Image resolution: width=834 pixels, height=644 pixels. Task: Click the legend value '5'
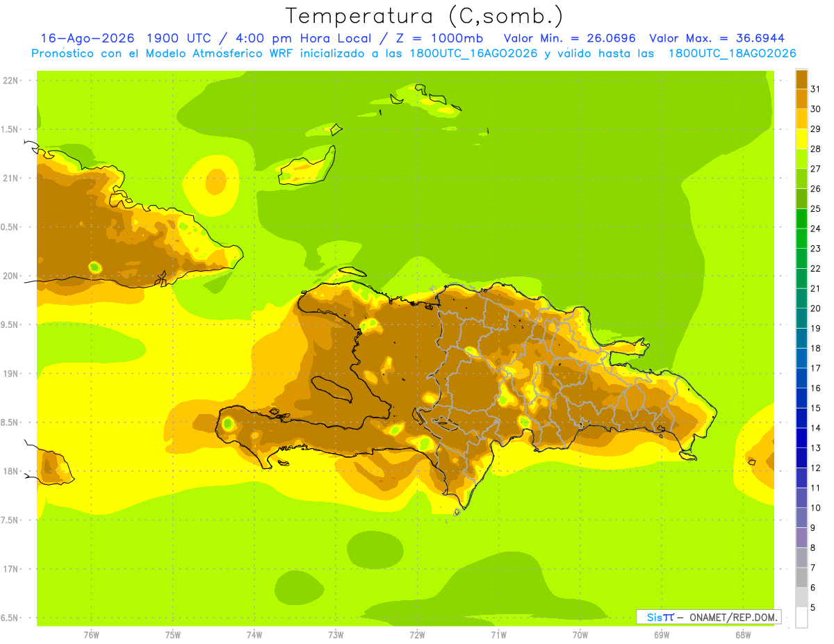coord(813,608)
